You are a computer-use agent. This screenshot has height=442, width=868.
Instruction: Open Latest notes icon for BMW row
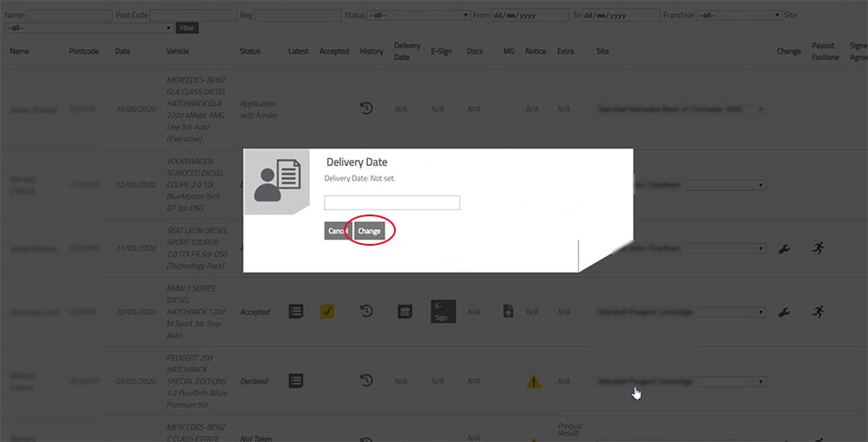point(296,312)
